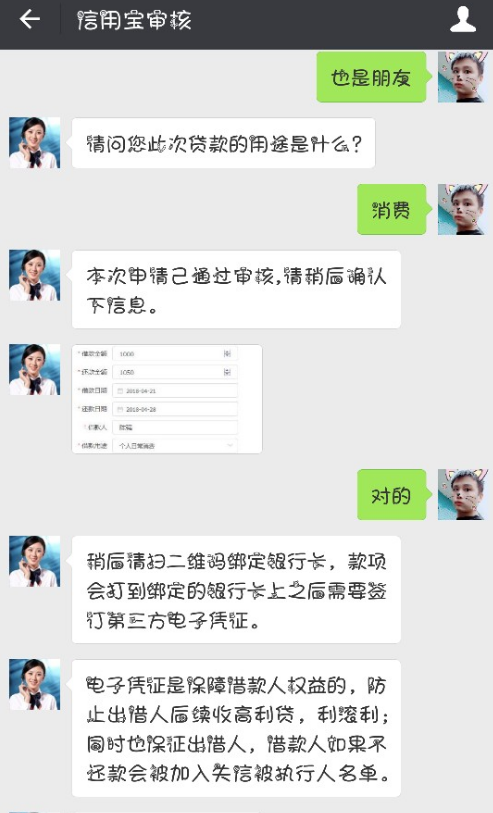Open the loan form screenshot image

pos(167,399)
